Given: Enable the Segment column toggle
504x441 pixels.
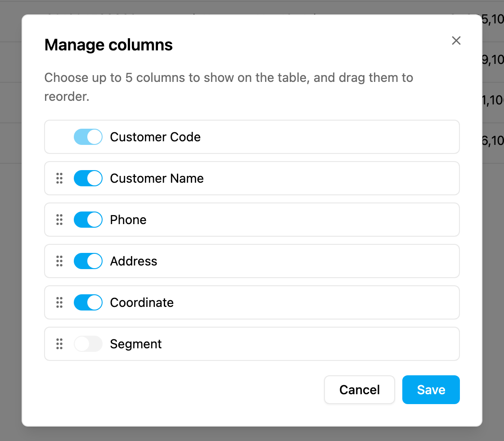Looking at the screenshot, I should coord(88,344).
